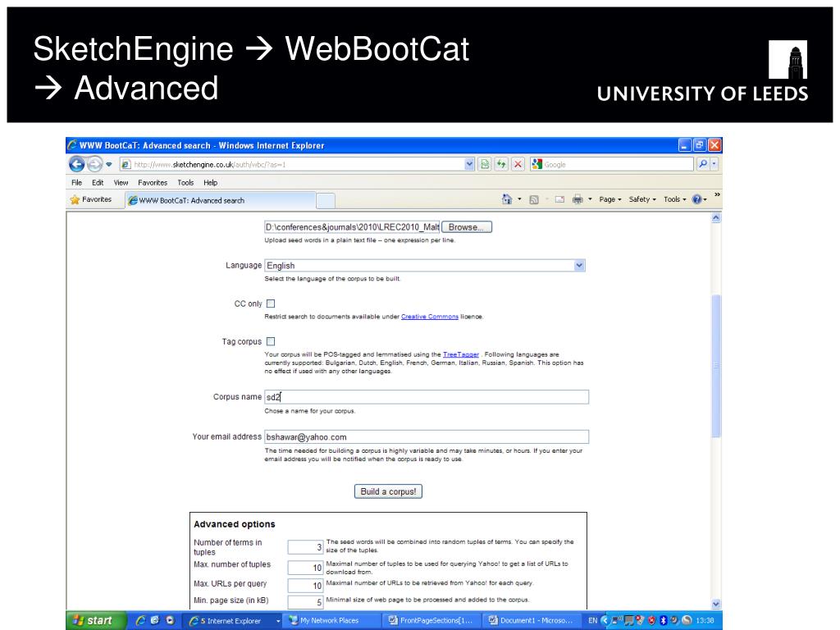Image resolution: width=840 pixels, height=630 pixels.
Task: Open the Favorites menu
Action: (153, 183)
